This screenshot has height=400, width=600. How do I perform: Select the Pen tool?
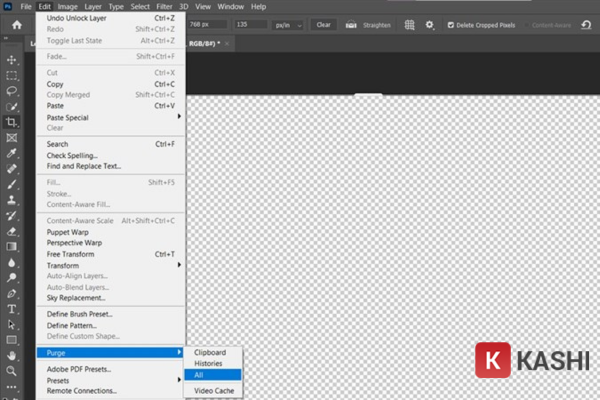click(11, 294)
